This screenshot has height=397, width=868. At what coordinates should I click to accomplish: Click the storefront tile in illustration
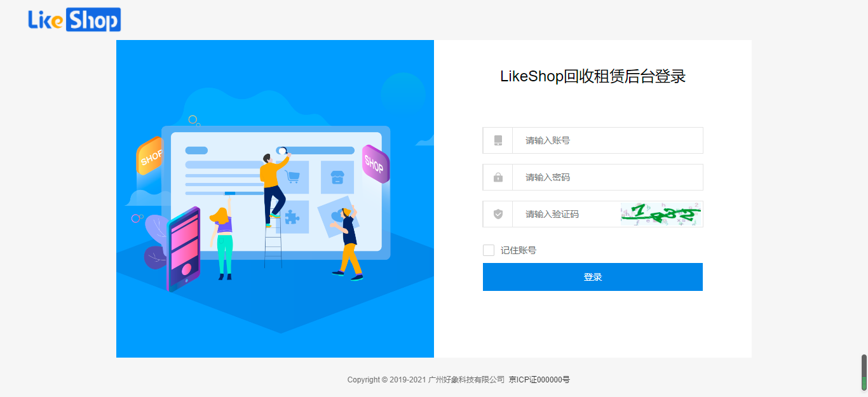[337, 177]
